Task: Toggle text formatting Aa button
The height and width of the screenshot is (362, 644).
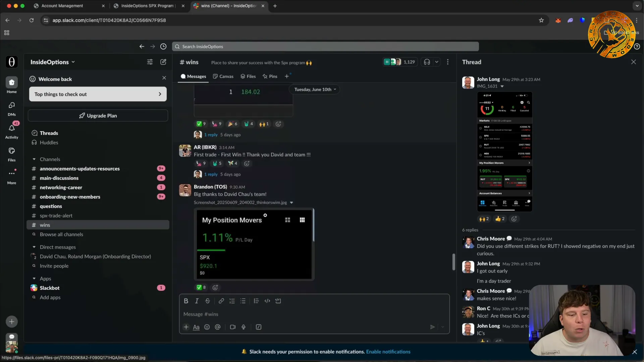Action: pos(196,327)
